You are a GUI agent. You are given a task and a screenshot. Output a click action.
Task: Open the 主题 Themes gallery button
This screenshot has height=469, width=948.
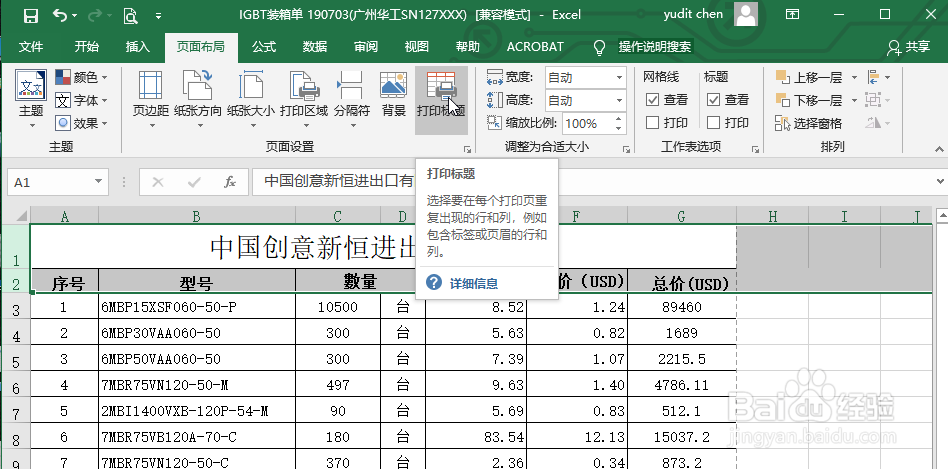tap(31, 100)
